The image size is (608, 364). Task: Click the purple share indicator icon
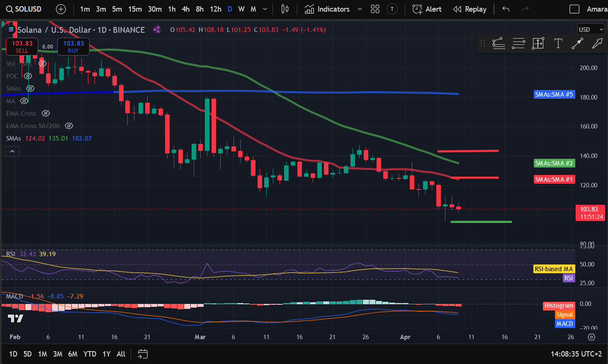click(157, 29)
